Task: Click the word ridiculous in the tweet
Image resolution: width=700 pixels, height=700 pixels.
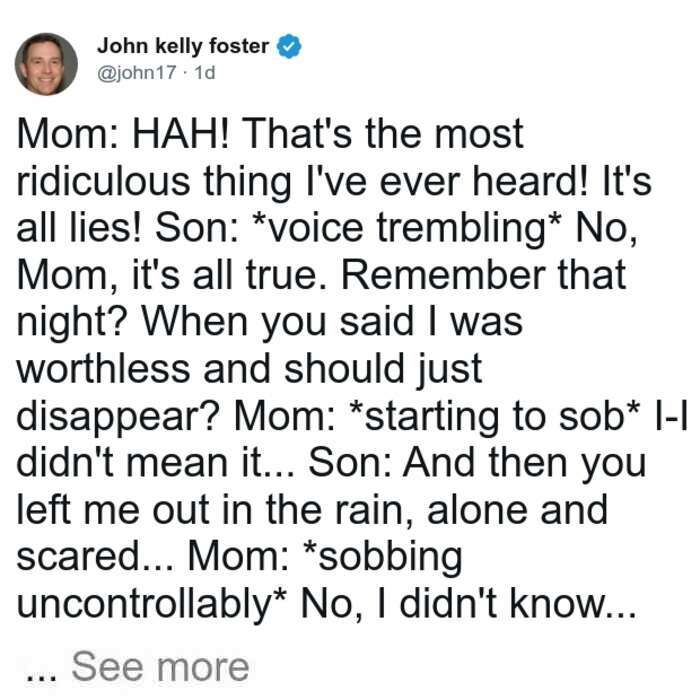Action: point(103,181)
